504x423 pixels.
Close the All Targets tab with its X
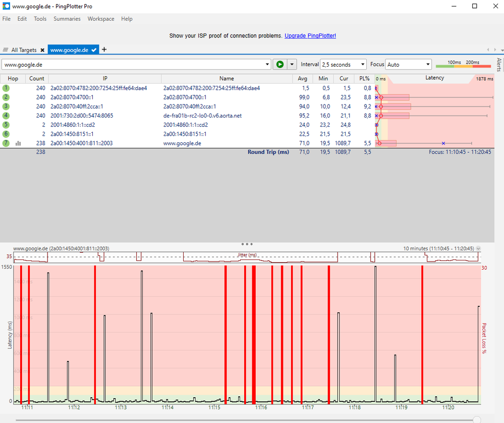point(42,50)
